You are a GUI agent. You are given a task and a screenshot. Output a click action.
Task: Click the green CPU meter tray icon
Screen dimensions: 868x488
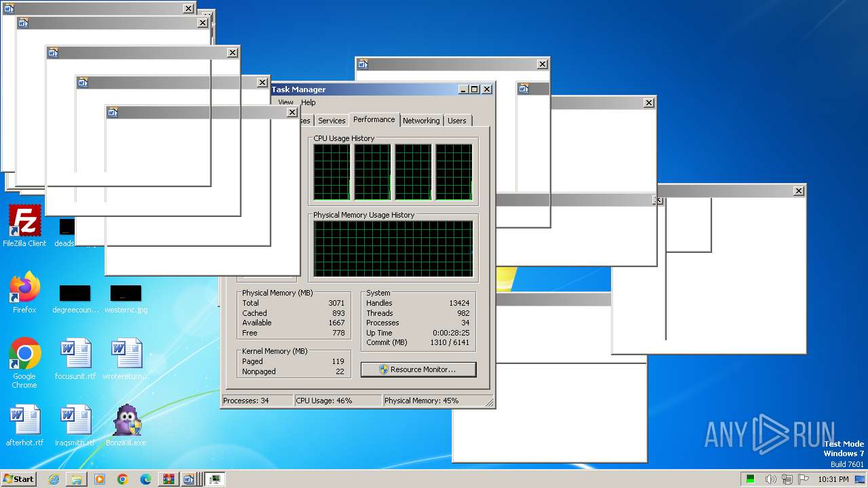751,479
